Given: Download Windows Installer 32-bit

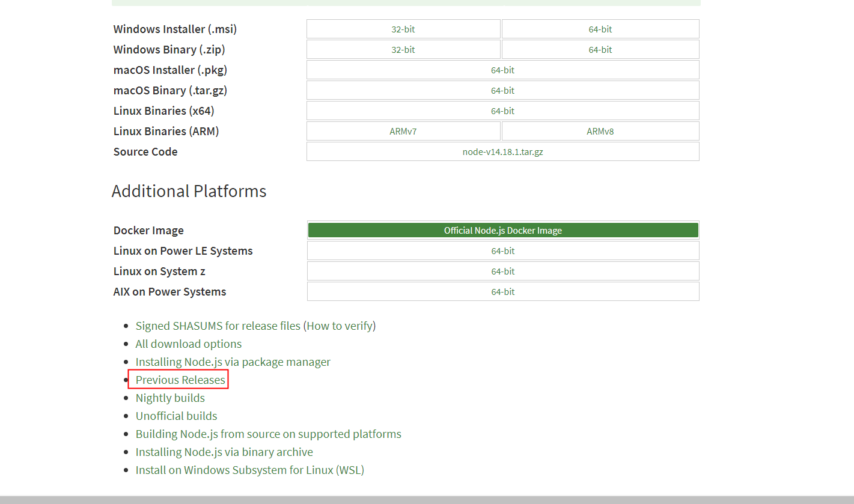Looking at the screenshot, I should pos(403,29).
